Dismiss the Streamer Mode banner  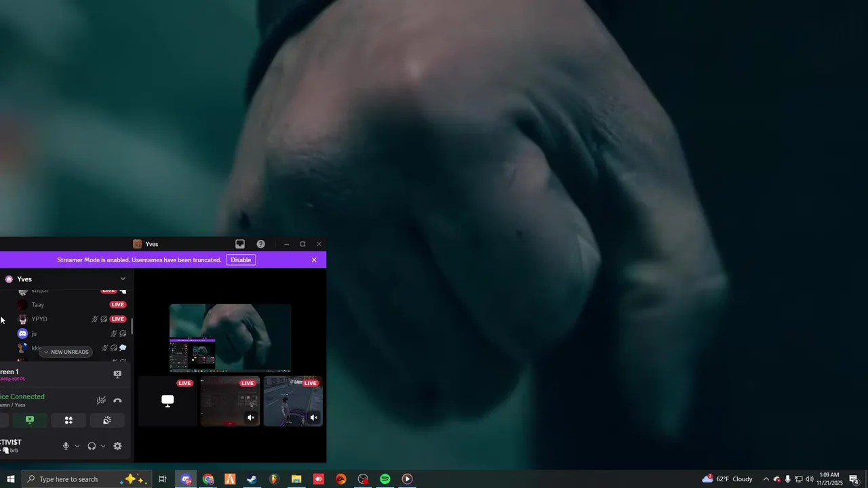coord(314,260)
